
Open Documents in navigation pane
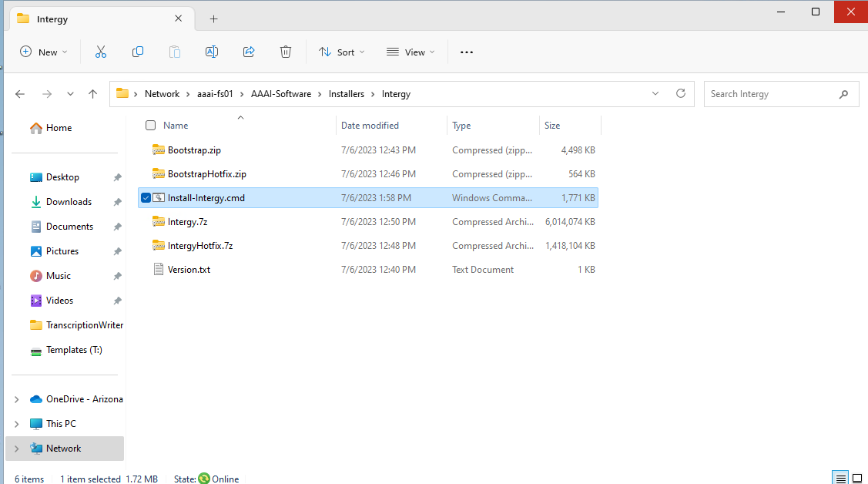click(x=69, y=227)
